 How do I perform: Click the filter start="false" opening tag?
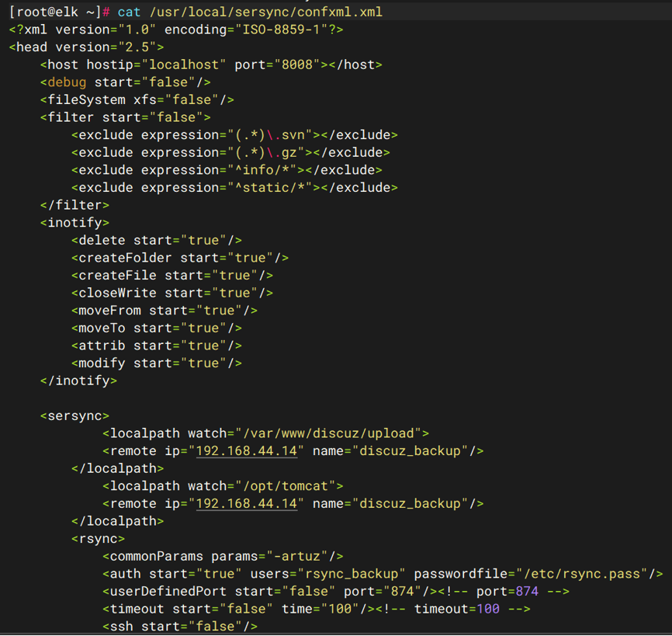click(125, 117)
